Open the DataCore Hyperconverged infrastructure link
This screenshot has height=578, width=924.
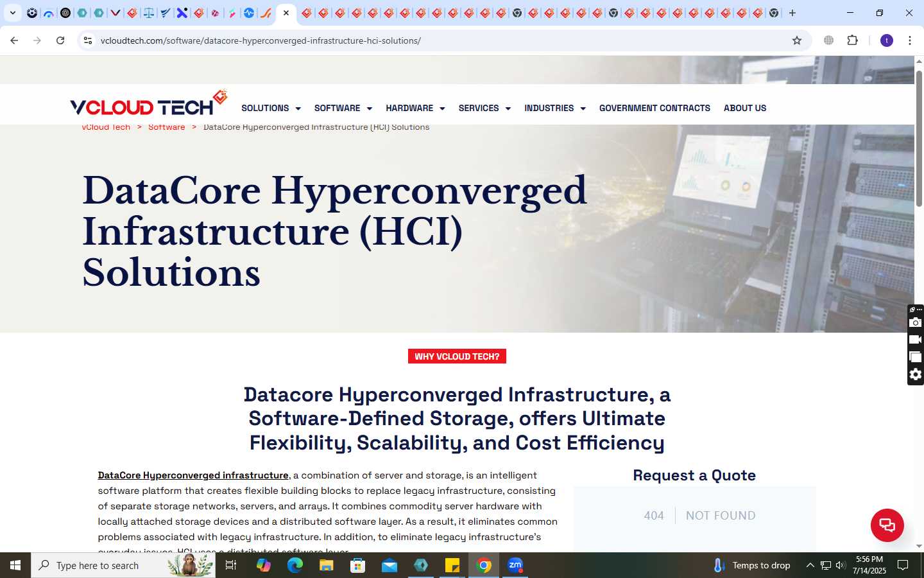click(x=193, y=475)
